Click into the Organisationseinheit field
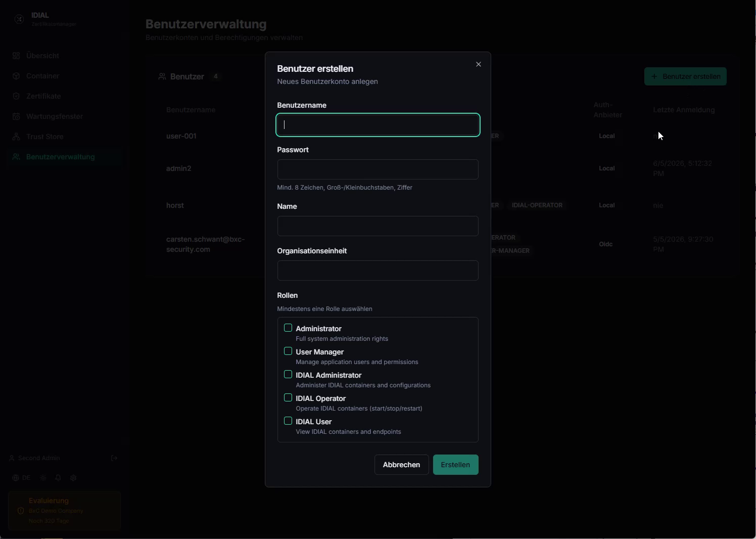Screen dimensions: 756x539 [x=377, y=271]
